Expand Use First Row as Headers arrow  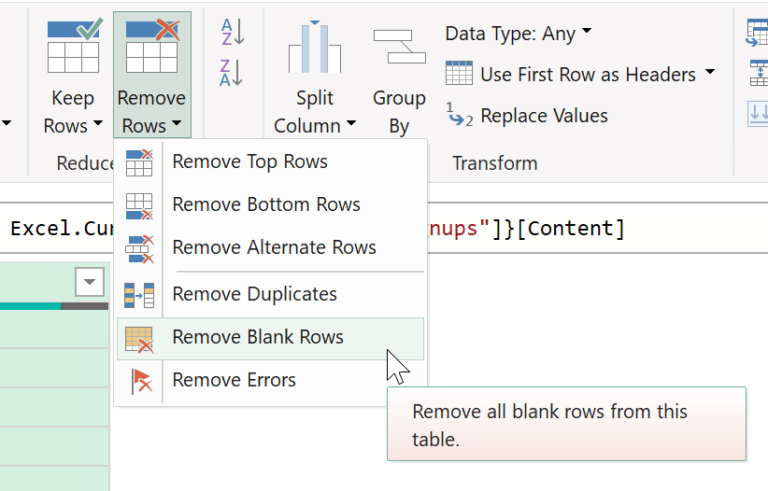709,72
